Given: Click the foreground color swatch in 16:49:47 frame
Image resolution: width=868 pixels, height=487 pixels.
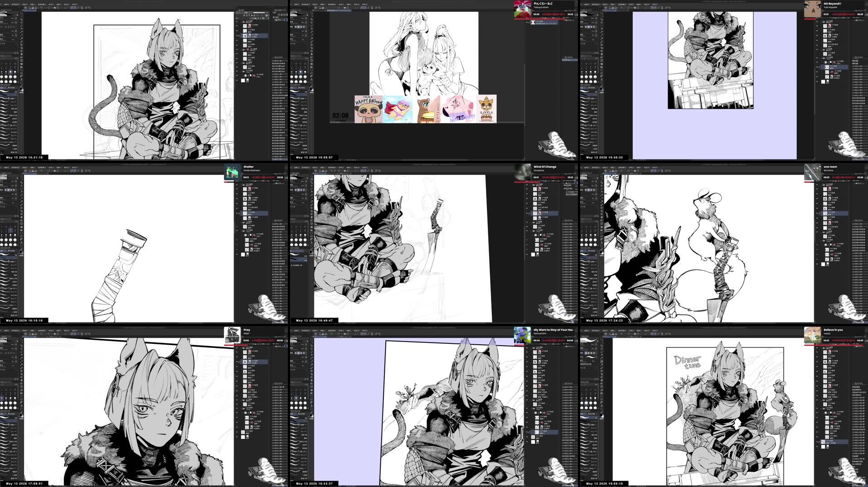Looking at the screenshot, I should [310, 251].
